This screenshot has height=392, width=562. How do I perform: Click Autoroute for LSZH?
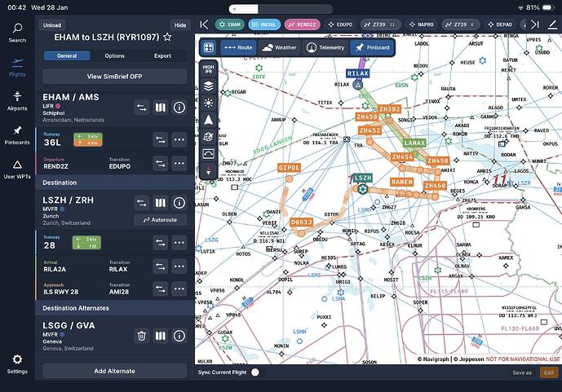[160, 220]
